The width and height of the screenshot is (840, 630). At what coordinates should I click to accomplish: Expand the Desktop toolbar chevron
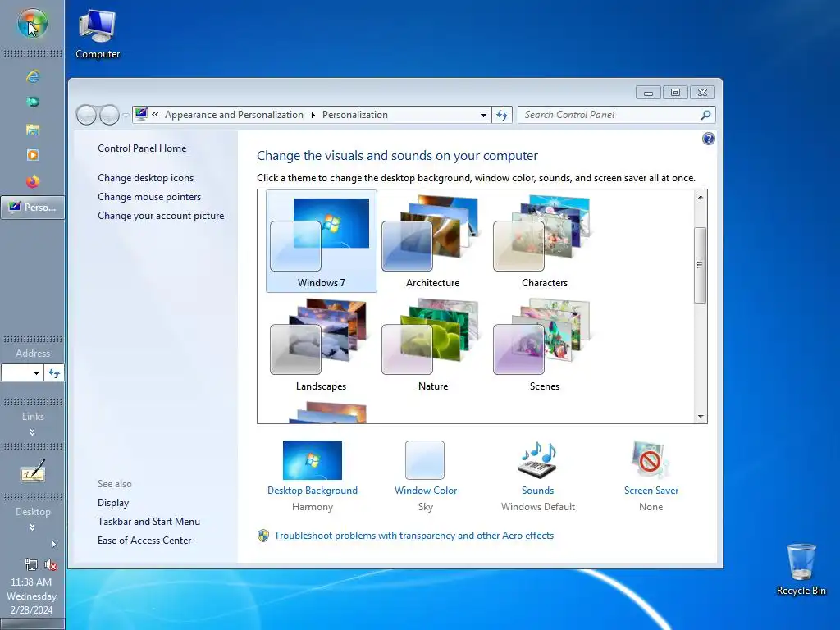click(x=33, y=527)
